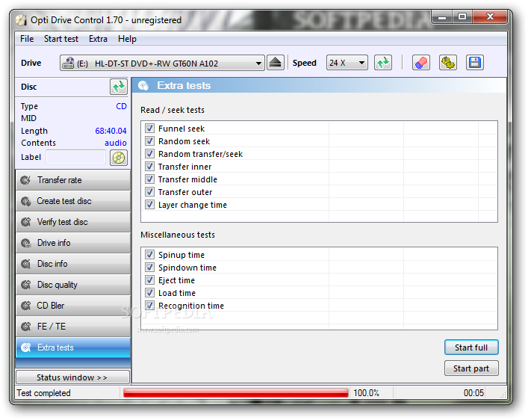Open the Drive info section

click(x=73, y=243)
